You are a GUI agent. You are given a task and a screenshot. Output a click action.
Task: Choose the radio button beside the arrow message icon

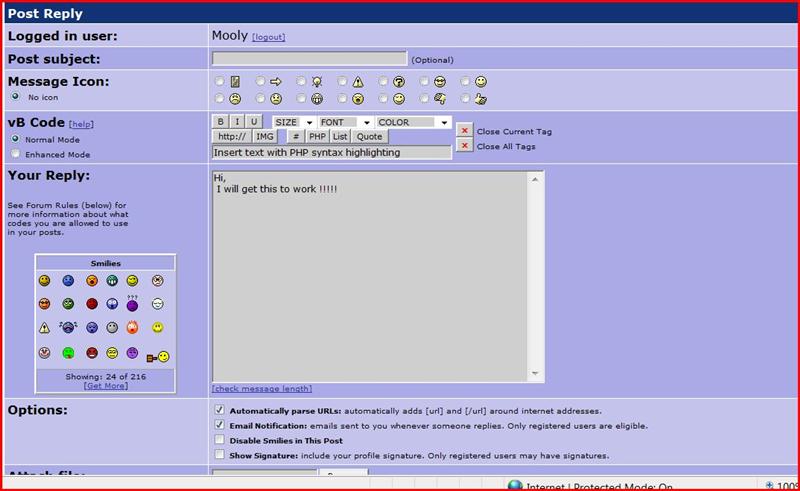click(x=260, y=81)
